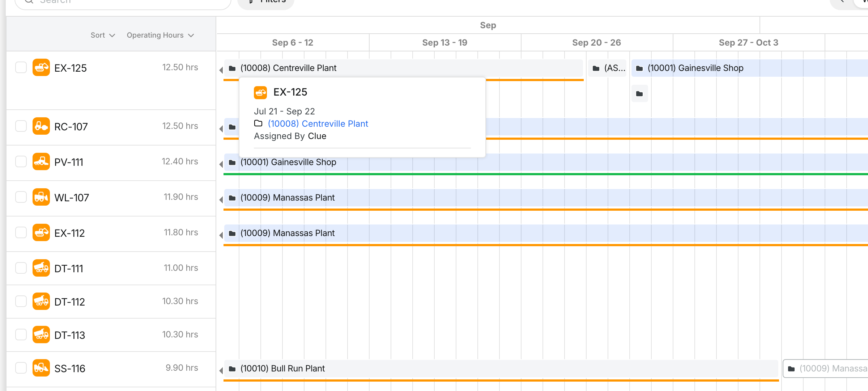The height and width of the screenshot is (391, 868).
Task: Click the WL-107 wheel loader icon
Action: [x=41, y=197]
